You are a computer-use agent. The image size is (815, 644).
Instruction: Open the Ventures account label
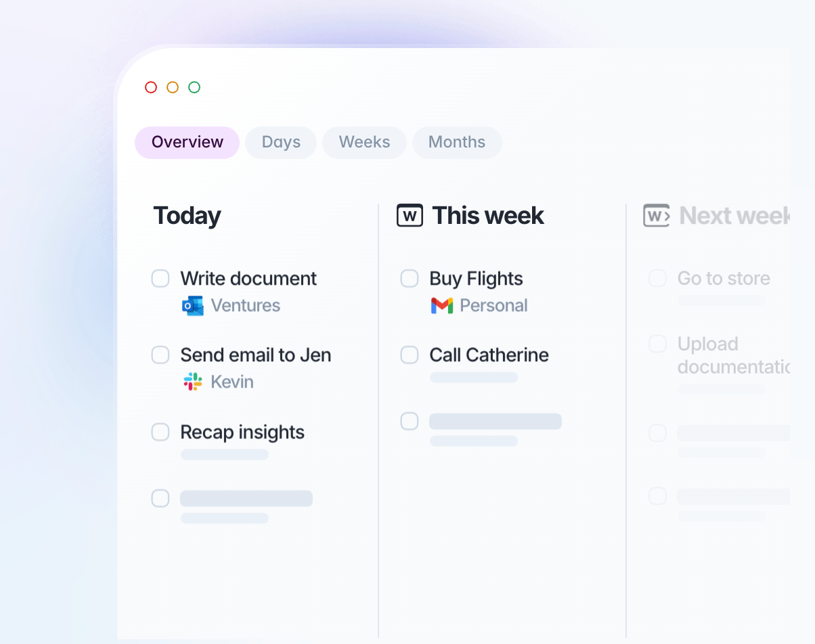point(245,306)
